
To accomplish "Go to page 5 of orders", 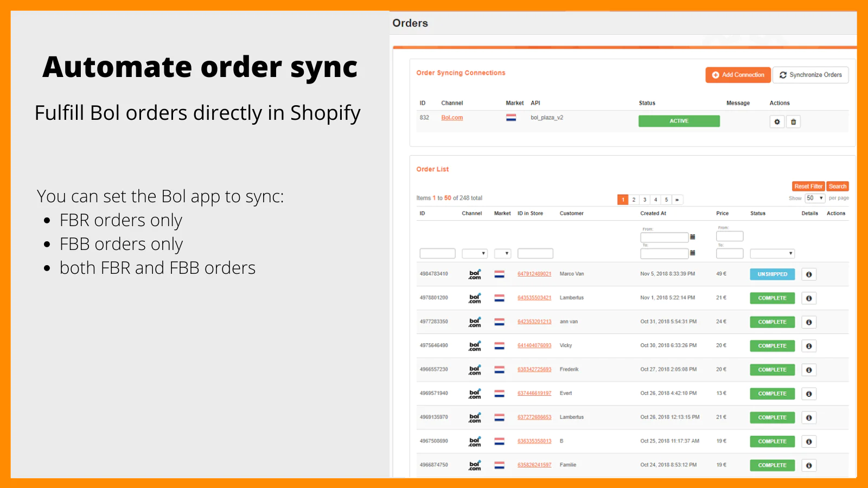I will (x=666, y=200).
